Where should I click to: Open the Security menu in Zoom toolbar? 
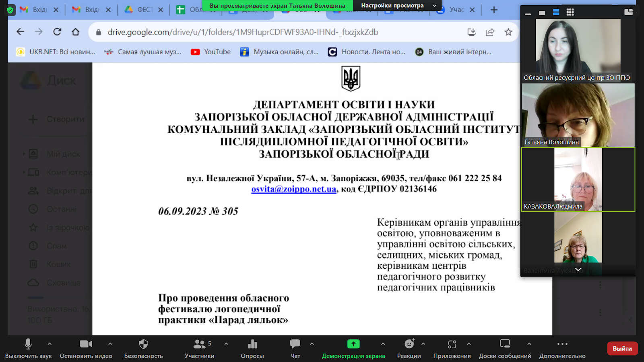[x=143, y=348]
